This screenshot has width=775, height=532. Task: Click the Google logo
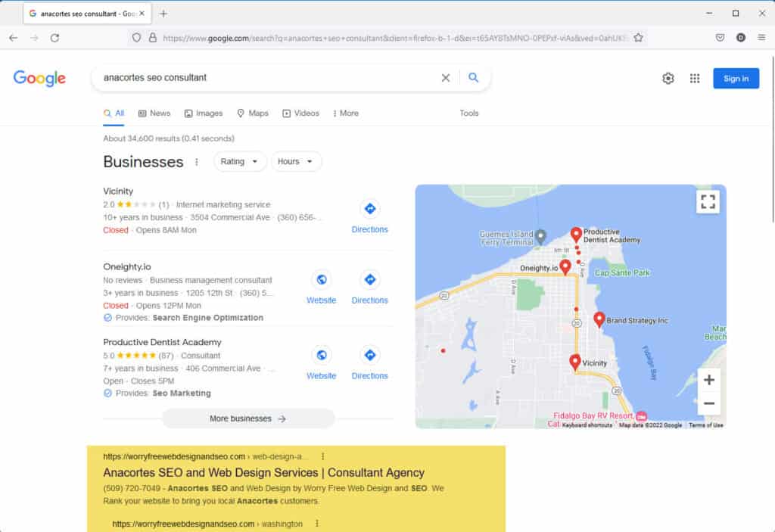[39, 78]
